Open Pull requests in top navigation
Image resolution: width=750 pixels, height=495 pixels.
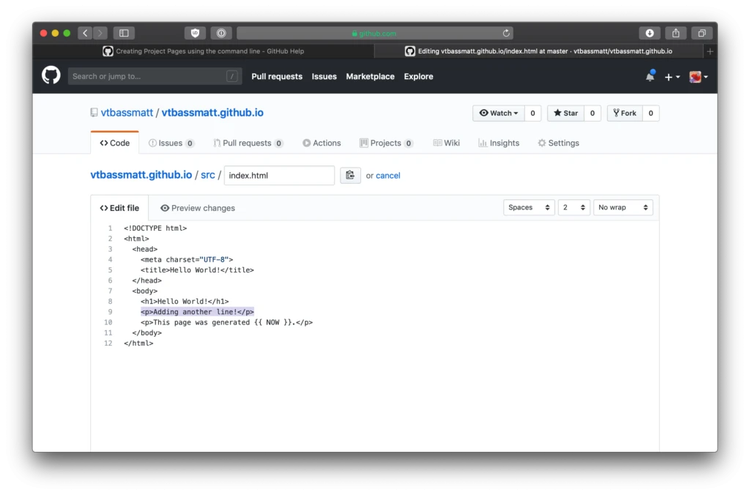(x=276, y=76)
